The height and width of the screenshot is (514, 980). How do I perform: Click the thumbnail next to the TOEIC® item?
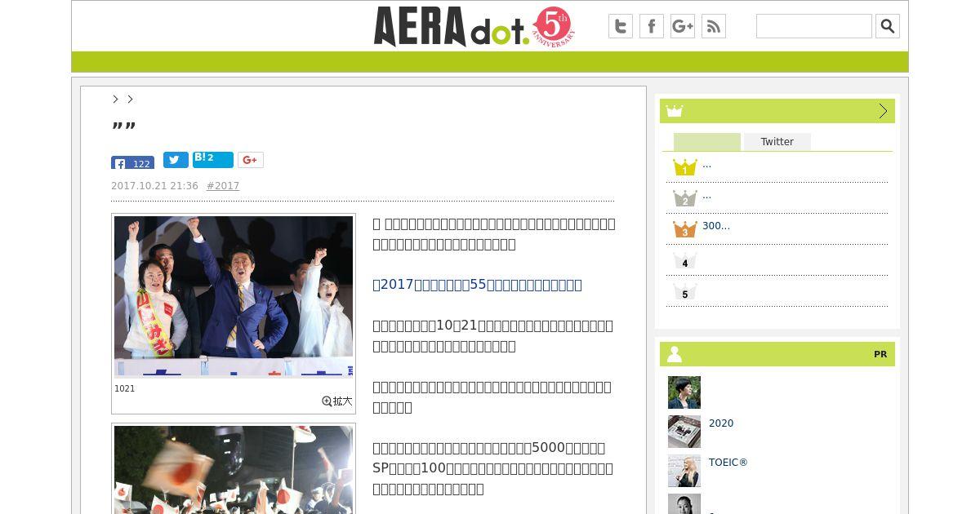(x=684, y=471)
